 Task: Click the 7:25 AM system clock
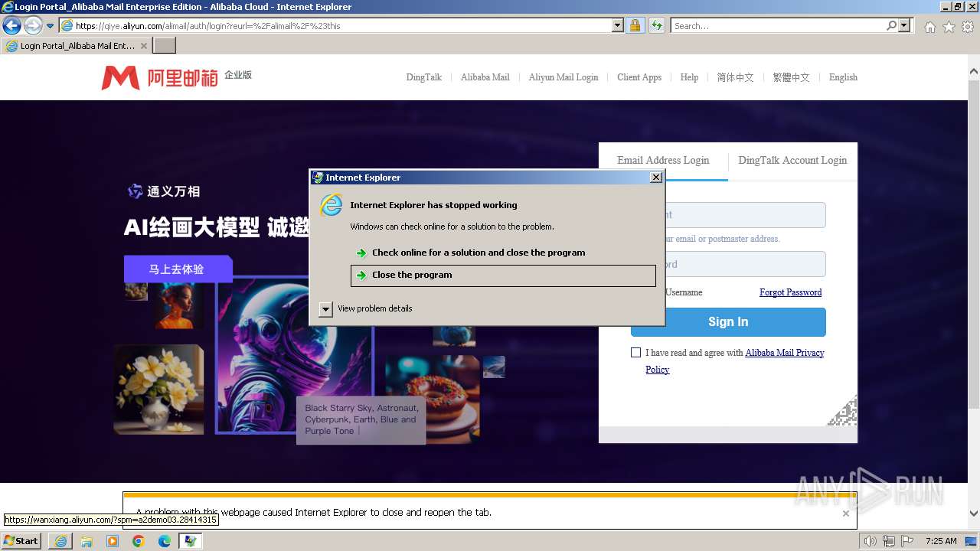pos(941,541)
